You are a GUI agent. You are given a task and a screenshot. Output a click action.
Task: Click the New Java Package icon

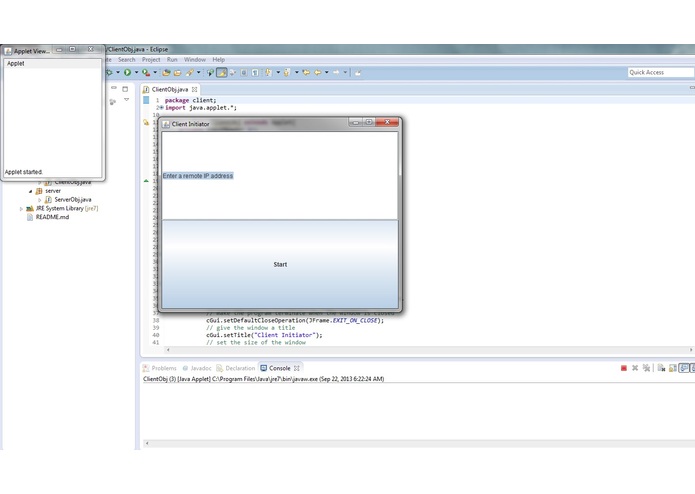(x=166, y=72)
